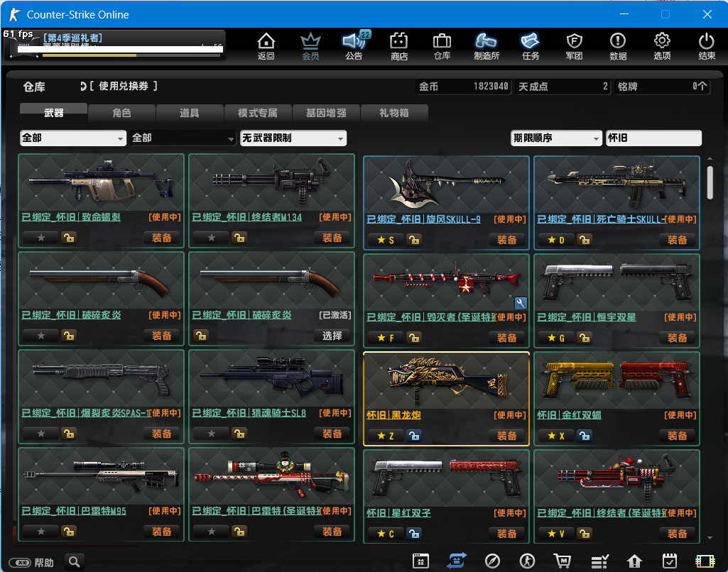Viewport: 728px width, 572px height.
Task: Switch to the 武器 tab
Action: [x=54, y=113]
